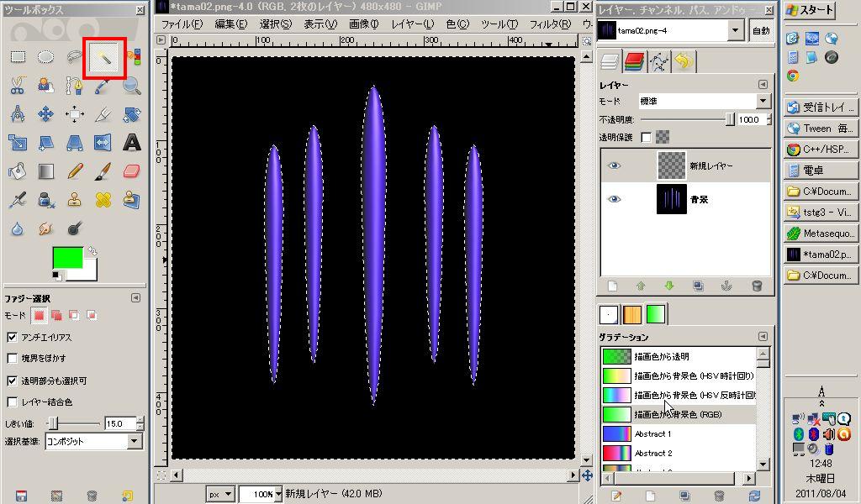
Task: Select the Blur/Sharpen droplet tool
Action: 18,228
